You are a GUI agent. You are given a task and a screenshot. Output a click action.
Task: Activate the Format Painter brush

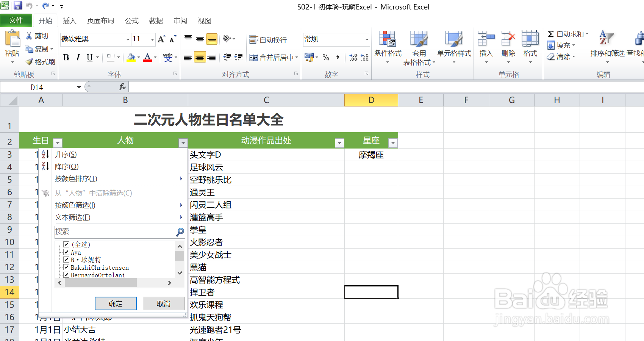(x=29, y=61)
